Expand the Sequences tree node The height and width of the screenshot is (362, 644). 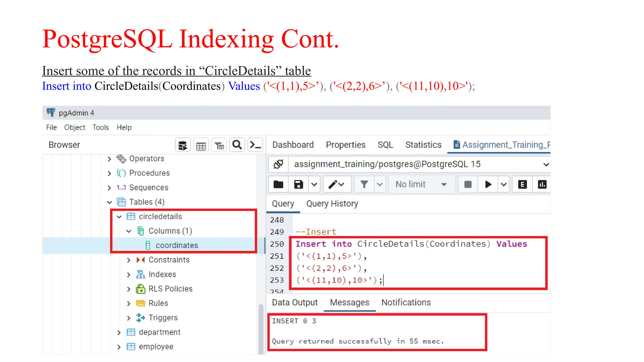pyautogui.click(x=109, y=188)
